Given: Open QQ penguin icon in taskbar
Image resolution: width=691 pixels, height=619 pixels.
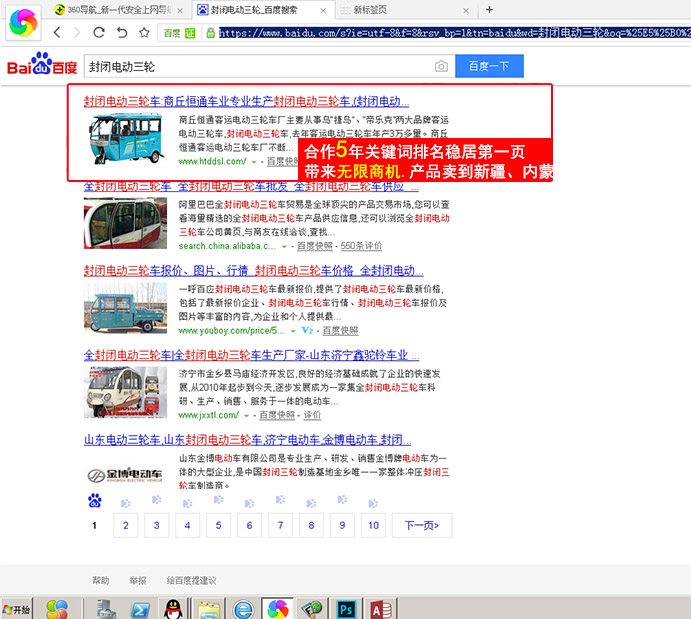Looking at the screenshot, I should [173, 609].
